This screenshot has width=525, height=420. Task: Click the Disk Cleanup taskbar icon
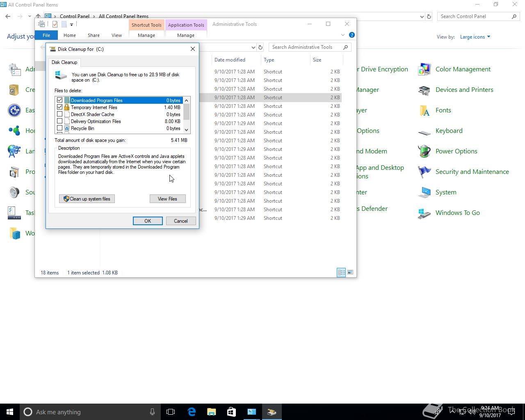[272, 412]
